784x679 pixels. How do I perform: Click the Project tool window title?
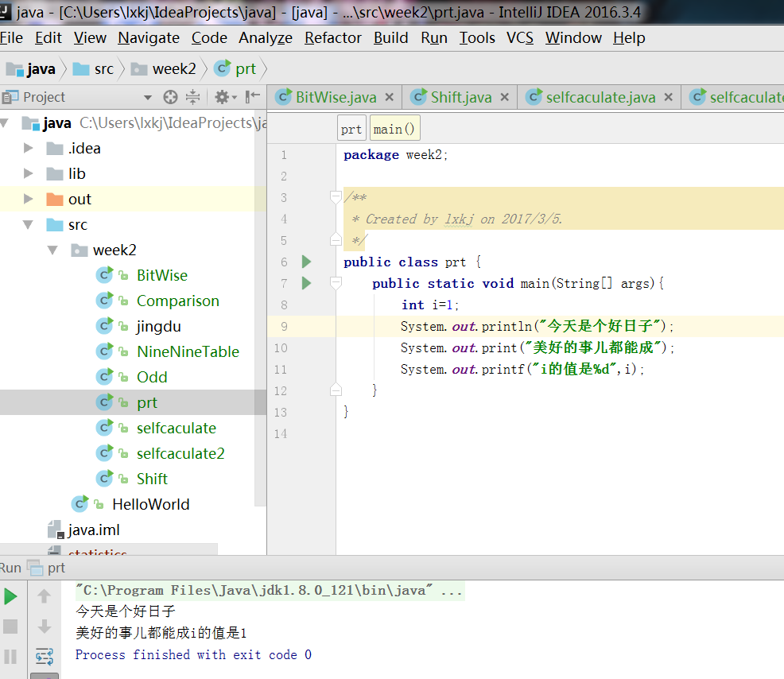click(x=44, y=97)
